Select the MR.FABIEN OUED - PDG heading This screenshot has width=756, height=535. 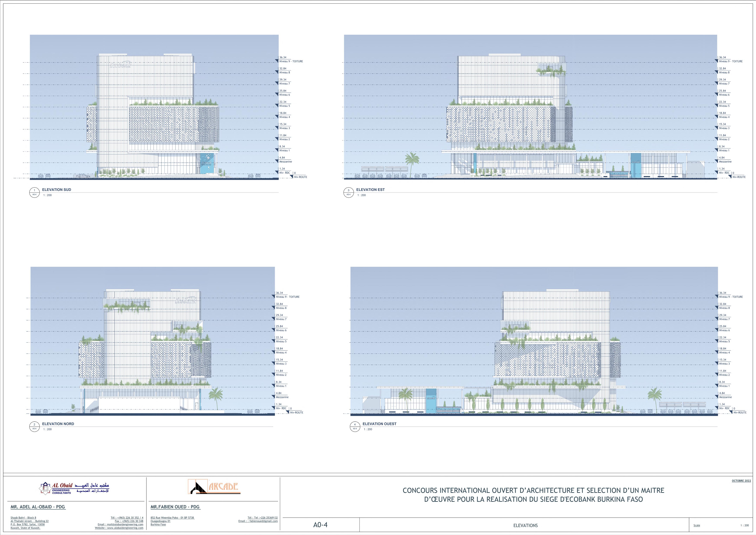pyautogui.click(x=175, y=507)
